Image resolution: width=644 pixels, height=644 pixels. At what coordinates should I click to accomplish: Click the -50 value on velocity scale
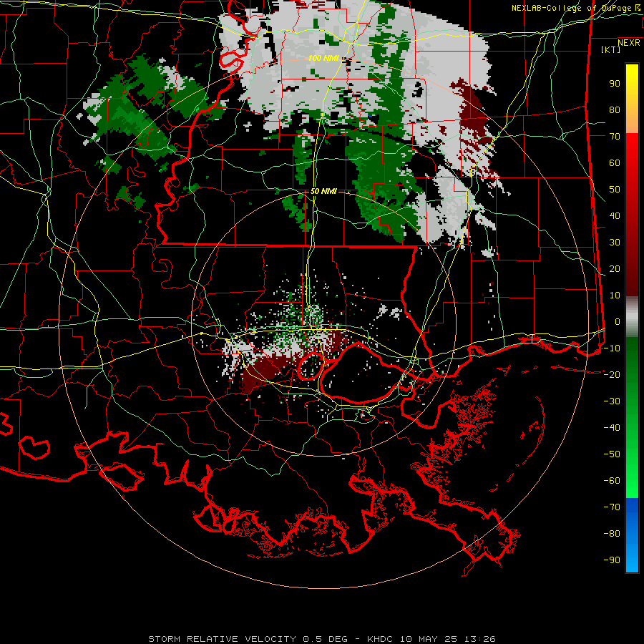pos(612,454)
